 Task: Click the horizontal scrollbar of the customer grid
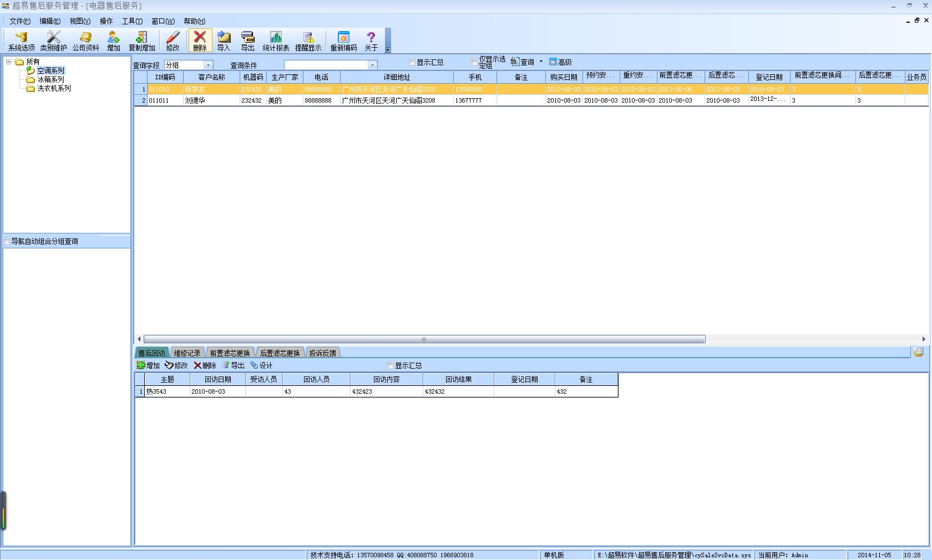[424, 339]
